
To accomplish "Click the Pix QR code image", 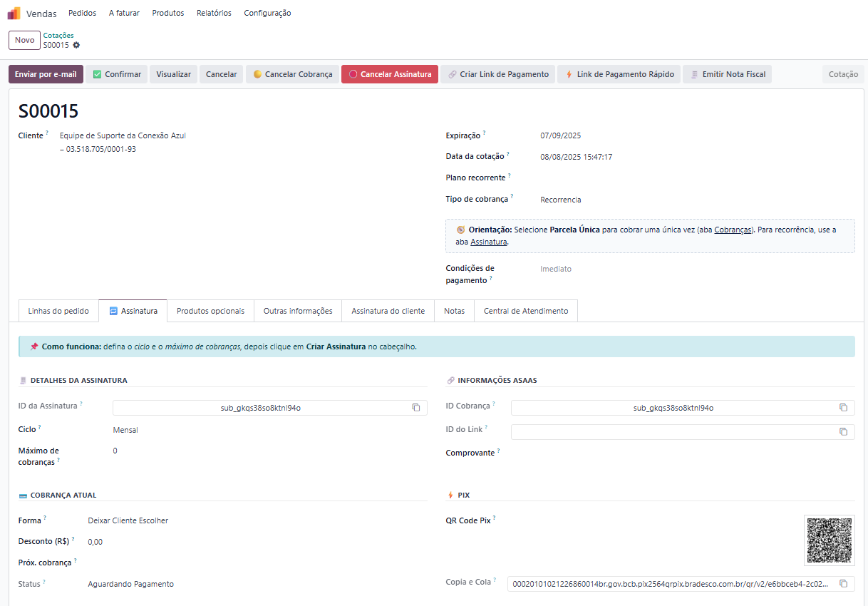I will point(830,540).
